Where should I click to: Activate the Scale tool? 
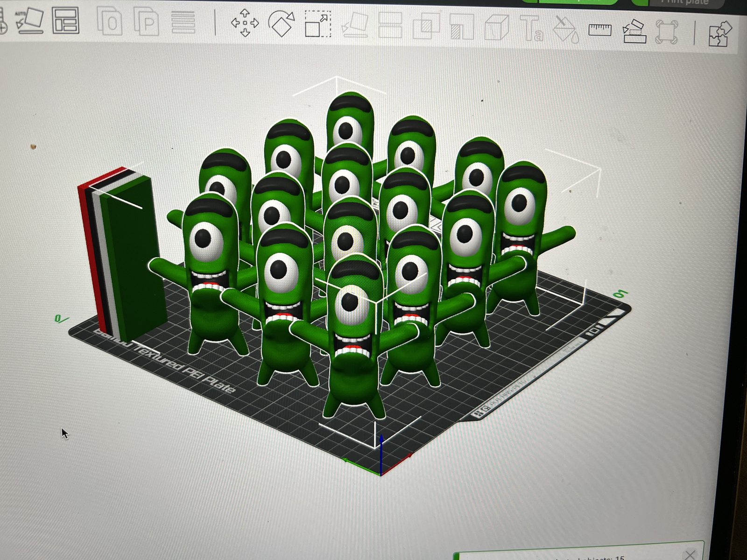[318, 24]
